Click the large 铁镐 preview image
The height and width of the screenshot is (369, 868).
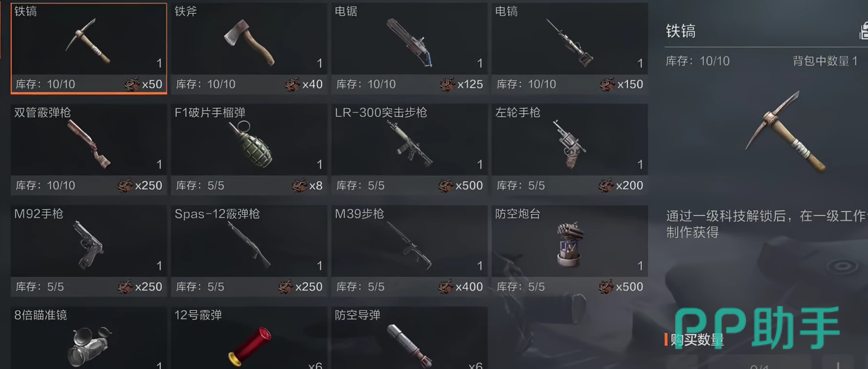point(786,131)
